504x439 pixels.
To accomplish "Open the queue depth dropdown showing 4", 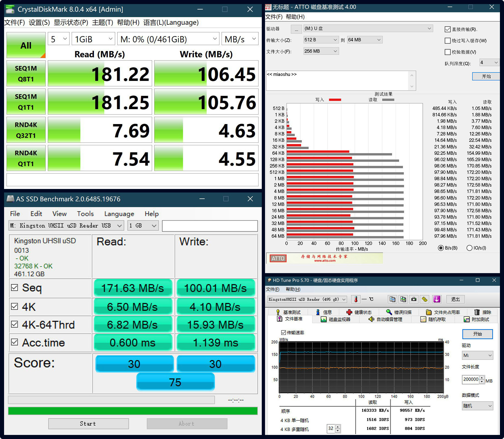I will click(489, 63).
